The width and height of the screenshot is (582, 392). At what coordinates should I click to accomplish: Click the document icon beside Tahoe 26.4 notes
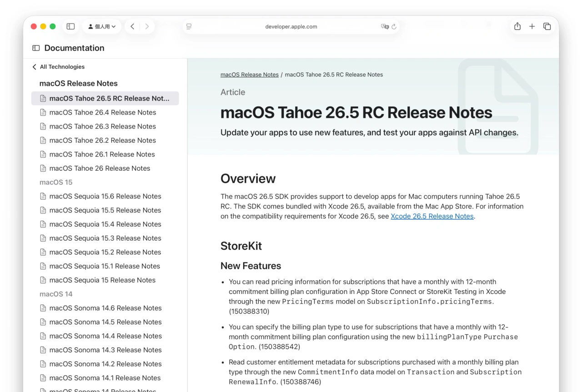43,112
